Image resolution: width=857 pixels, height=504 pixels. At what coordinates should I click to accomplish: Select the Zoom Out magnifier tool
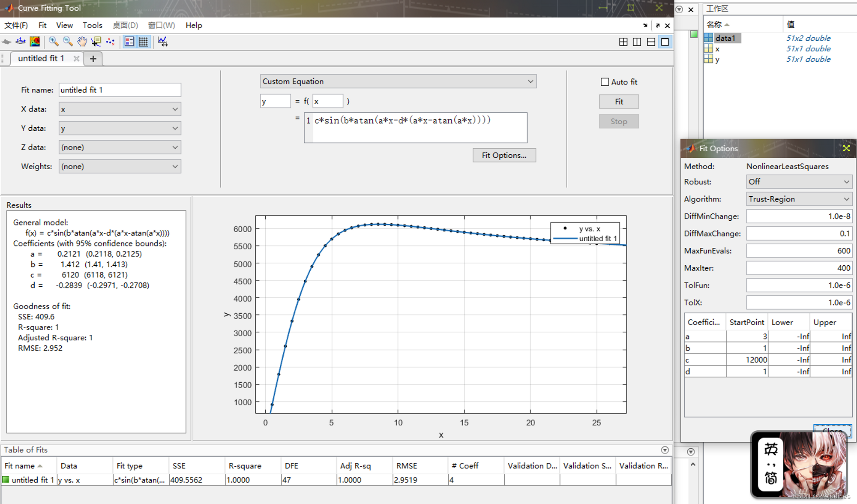click(68, 42)
